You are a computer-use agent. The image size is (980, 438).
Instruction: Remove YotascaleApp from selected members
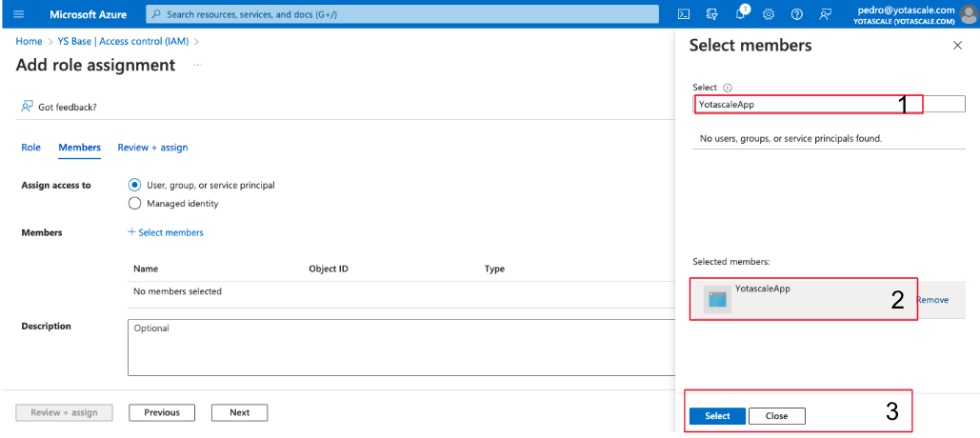pos(932,300)
